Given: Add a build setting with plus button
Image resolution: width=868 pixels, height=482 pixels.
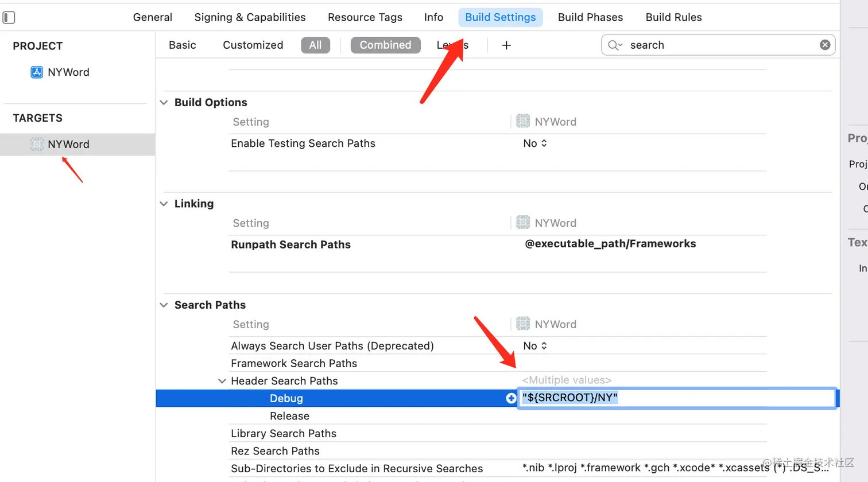Looking at the screenshot, I should click(x=506, y=45).
